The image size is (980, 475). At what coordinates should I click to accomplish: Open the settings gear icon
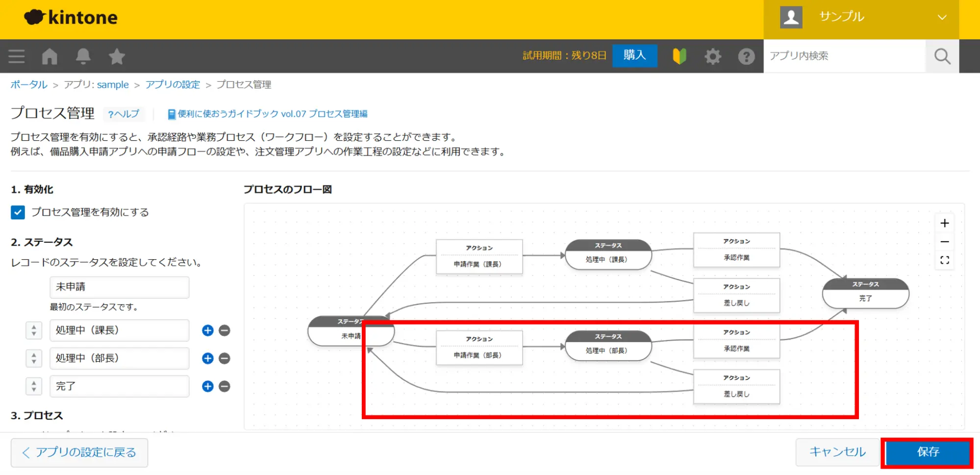click(x=713, y=56)
